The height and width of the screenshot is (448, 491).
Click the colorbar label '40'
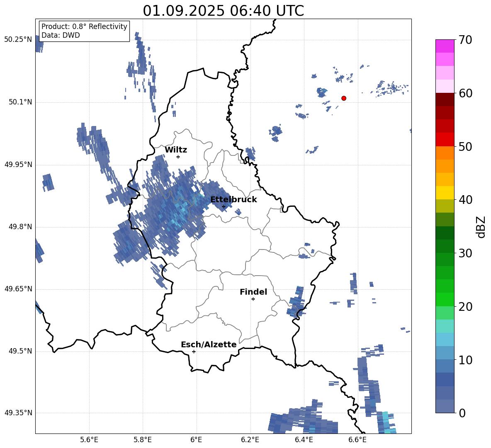(465, 200)
